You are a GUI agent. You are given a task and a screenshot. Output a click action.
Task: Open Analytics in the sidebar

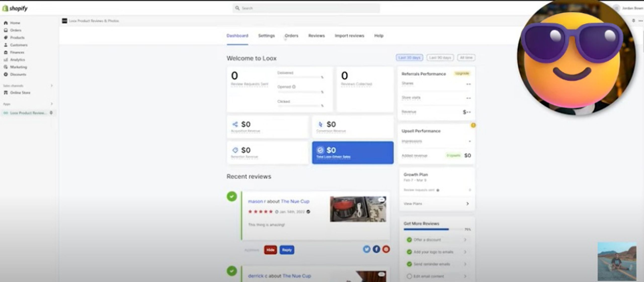17,60
